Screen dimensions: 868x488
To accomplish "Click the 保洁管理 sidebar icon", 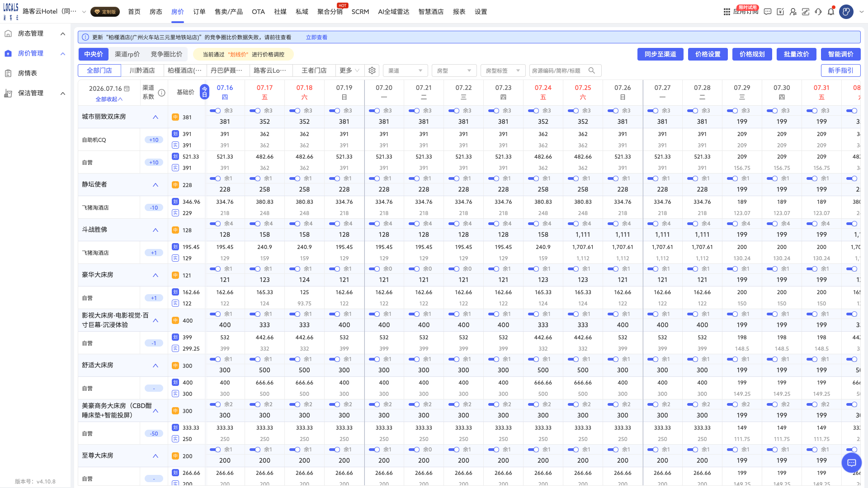I will point(8,93).
